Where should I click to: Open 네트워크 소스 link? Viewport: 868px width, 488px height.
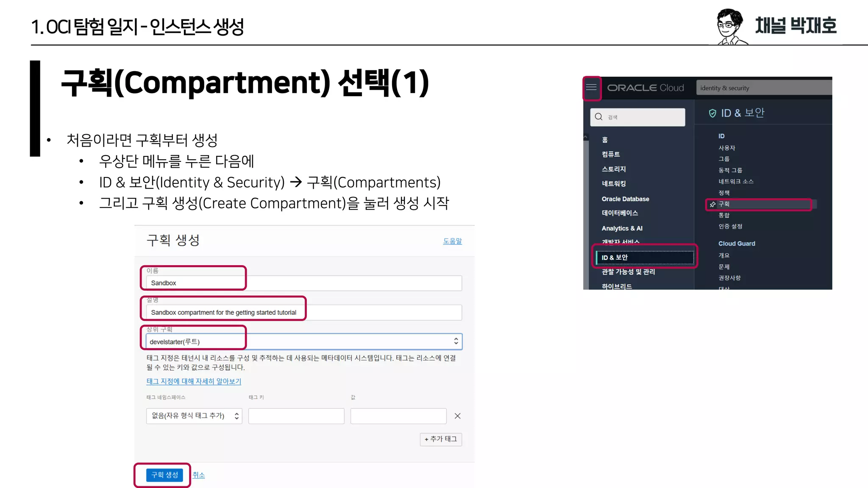tap(736, 181)
